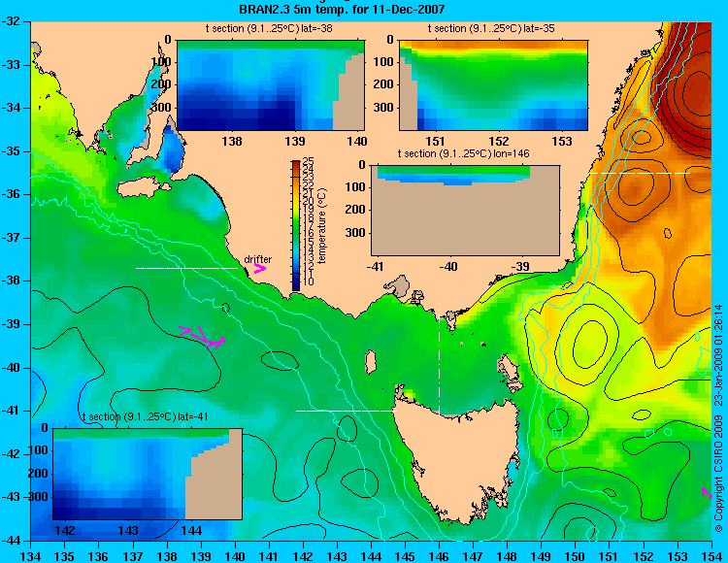Click the white dashed section line at latitude -41
The image size is (728, 563).
[x=347, y=411]
